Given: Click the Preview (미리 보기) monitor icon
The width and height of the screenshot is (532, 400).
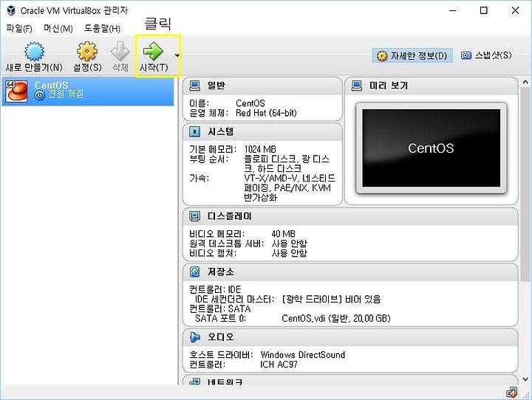Looking at the screenshot, I should 356,86.
